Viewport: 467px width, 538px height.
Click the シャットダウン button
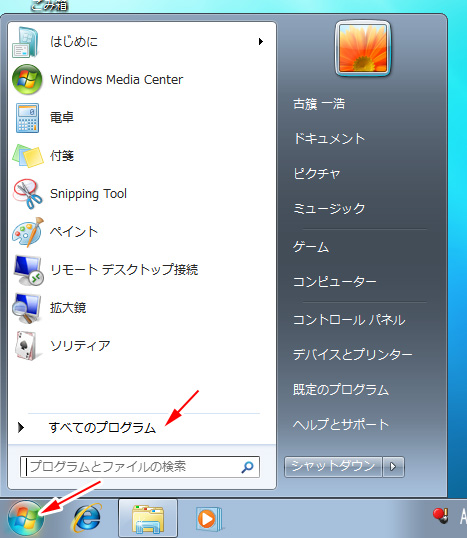pyautogui.click(x=333, y=467)
